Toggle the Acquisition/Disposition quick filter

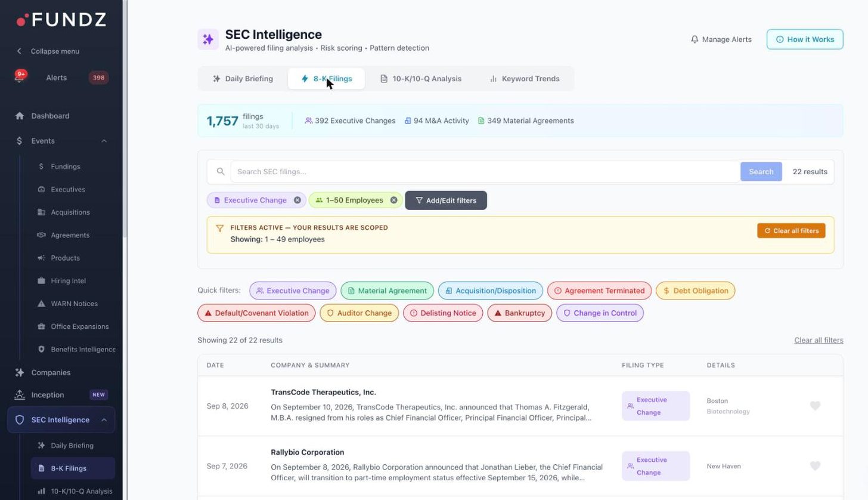pos(491,291)
